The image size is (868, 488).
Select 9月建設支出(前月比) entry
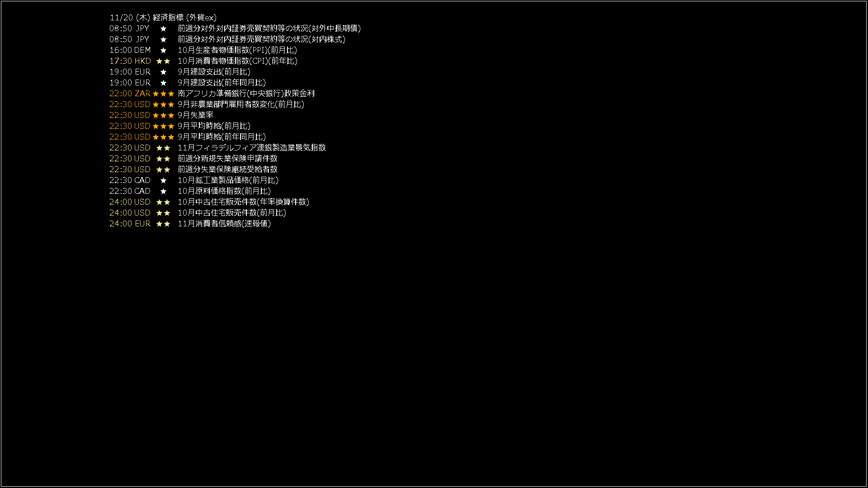pos(214,72)
